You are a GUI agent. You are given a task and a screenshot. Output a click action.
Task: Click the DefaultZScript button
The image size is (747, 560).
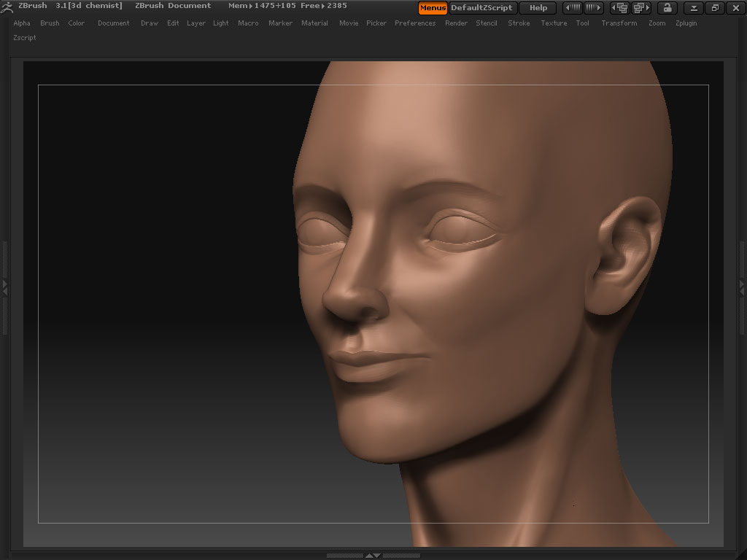(481, 7)
